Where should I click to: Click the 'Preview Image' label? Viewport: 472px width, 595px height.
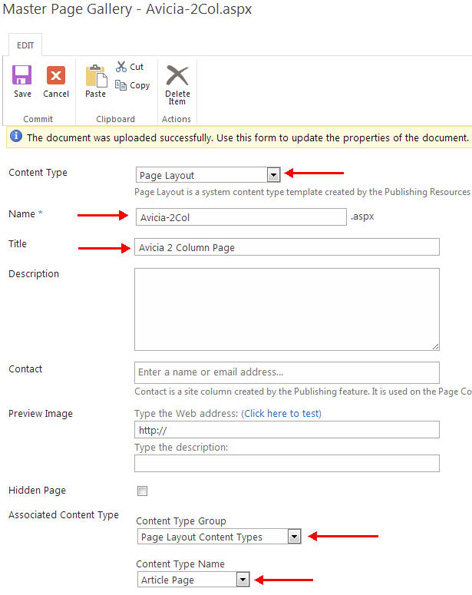41,414
